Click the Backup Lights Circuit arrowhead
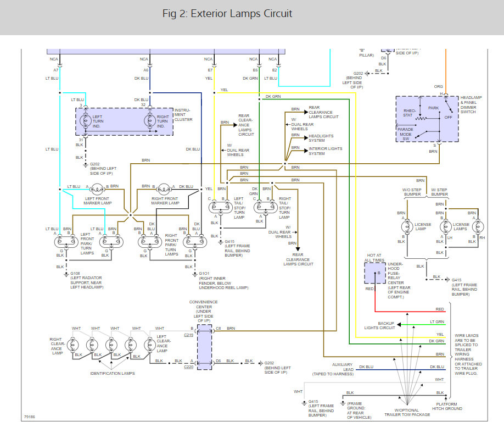504x438 pixels. 400,324
